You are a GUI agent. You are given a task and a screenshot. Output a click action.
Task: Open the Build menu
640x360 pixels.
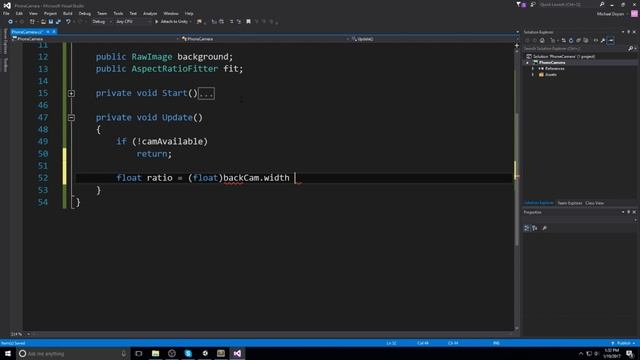coord(68,13)
